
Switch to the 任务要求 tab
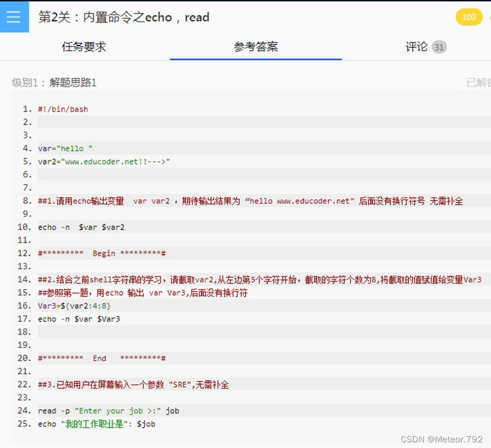[84, 47]
